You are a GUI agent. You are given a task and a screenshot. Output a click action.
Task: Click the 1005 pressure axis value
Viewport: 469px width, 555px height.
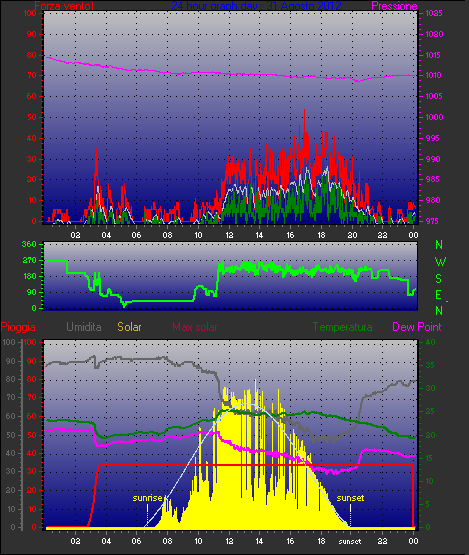tap(433, 96)
